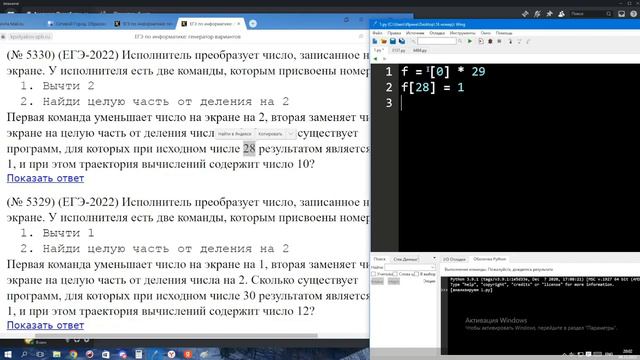Viewport: 640px width, 360px height.
Task: Switch to the second .py editor tab
Action: (398, 50)
